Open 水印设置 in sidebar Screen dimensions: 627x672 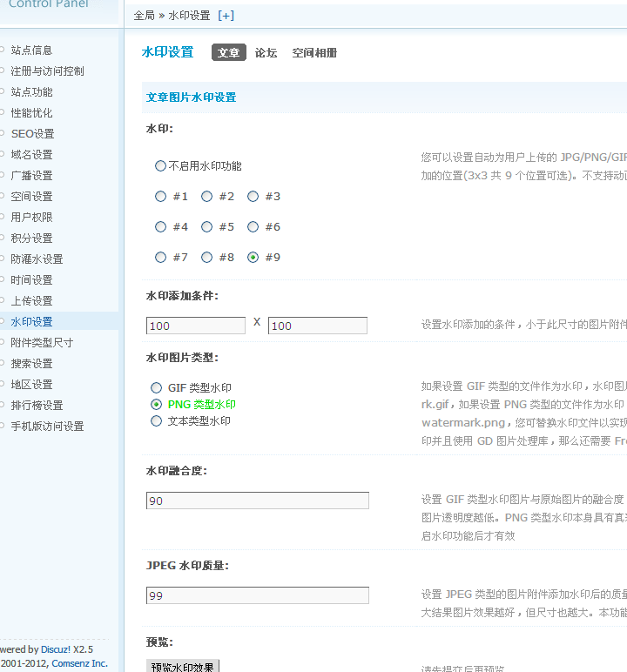[x=31, y=322]
